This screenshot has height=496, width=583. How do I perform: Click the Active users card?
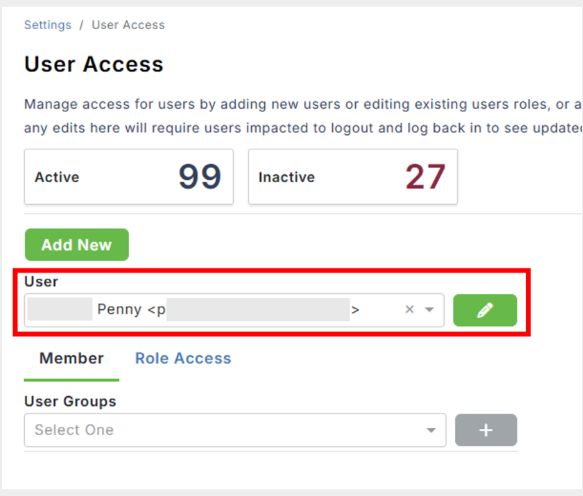click(x=129, y=177)
